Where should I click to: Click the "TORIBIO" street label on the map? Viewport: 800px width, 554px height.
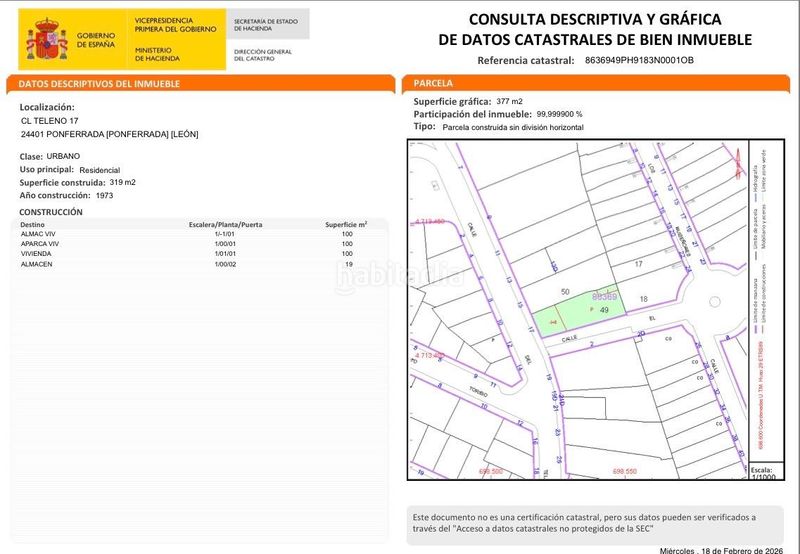(x=478, y=391)
